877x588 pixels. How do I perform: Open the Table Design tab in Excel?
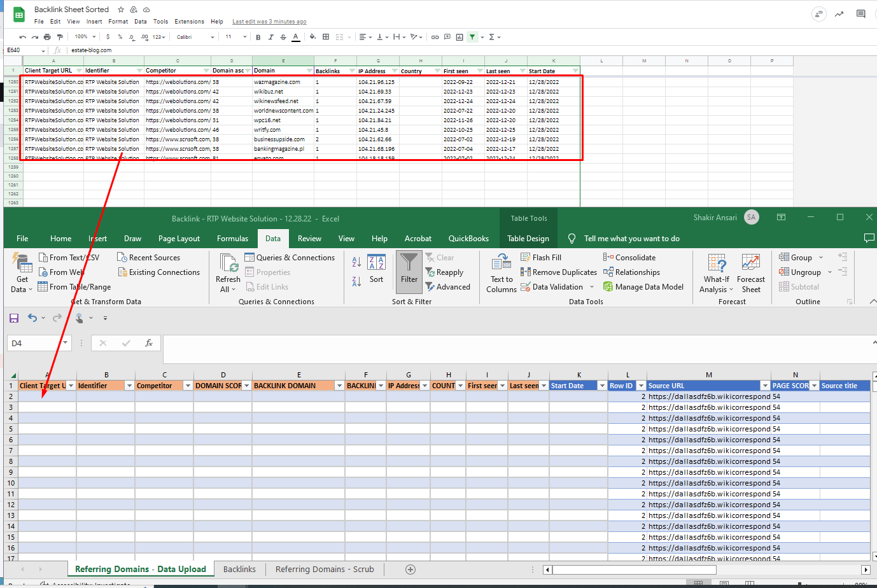click(x=528, y=239)
